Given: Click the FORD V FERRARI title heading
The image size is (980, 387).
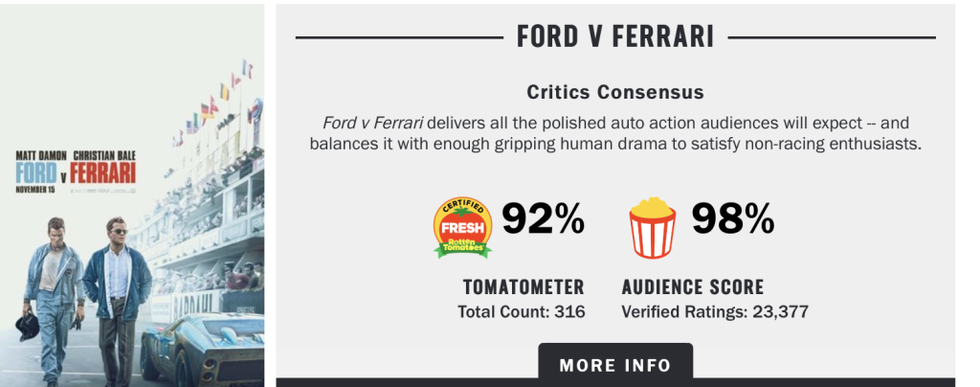Looking at the screenshot, I should (615, 37).
